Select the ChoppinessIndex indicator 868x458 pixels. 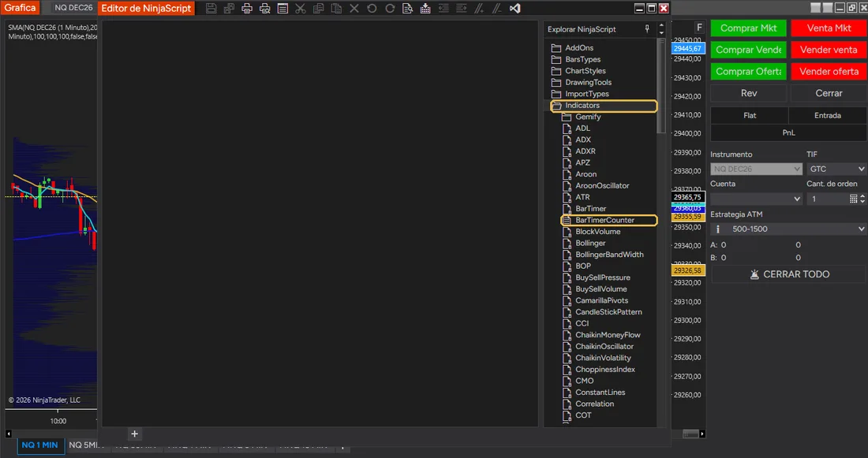click(605, 370)
